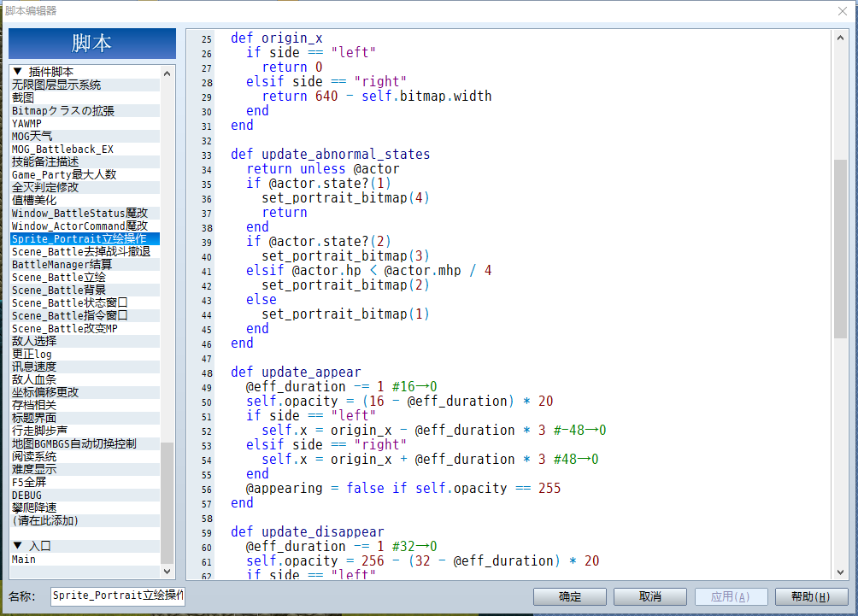Select Scene_Battle改变MP script
858x616 pixels.
point(85,328)
